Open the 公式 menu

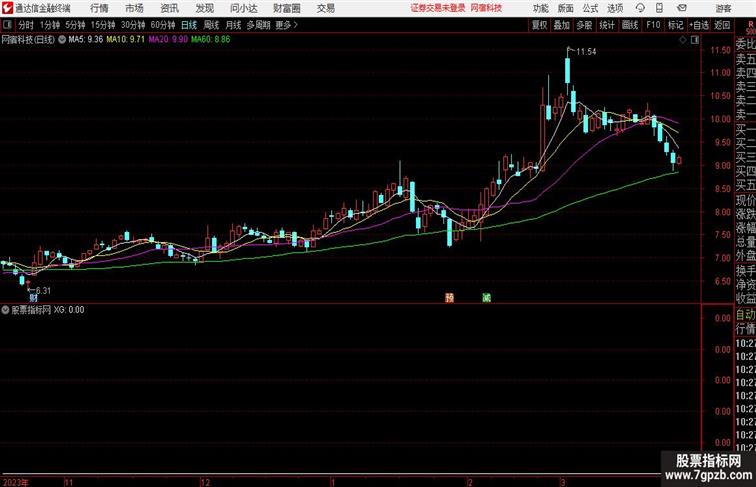590,8
